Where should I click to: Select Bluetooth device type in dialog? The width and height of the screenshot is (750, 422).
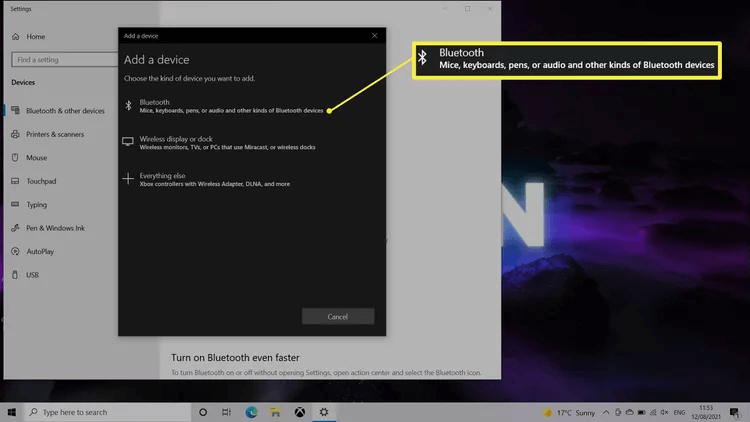coord(230,106)
